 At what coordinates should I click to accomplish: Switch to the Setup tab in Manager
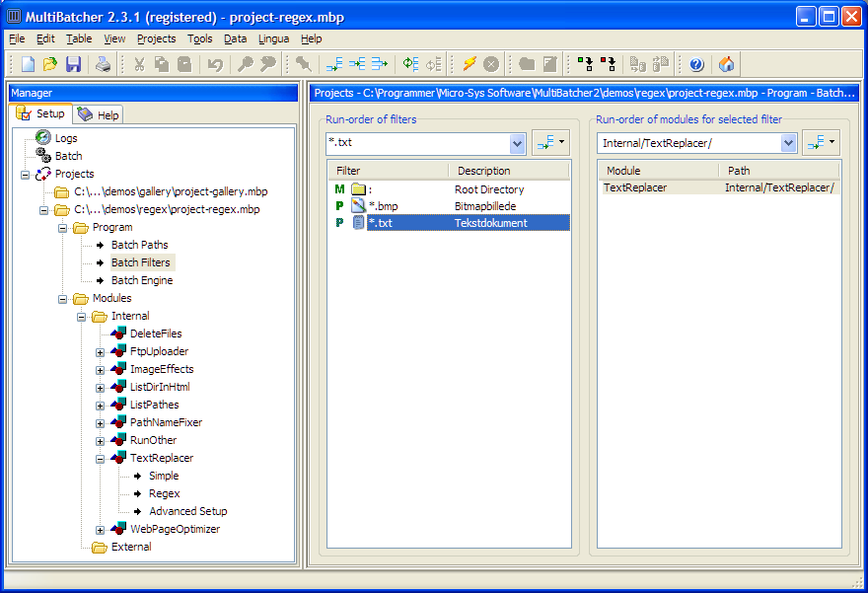41,113
